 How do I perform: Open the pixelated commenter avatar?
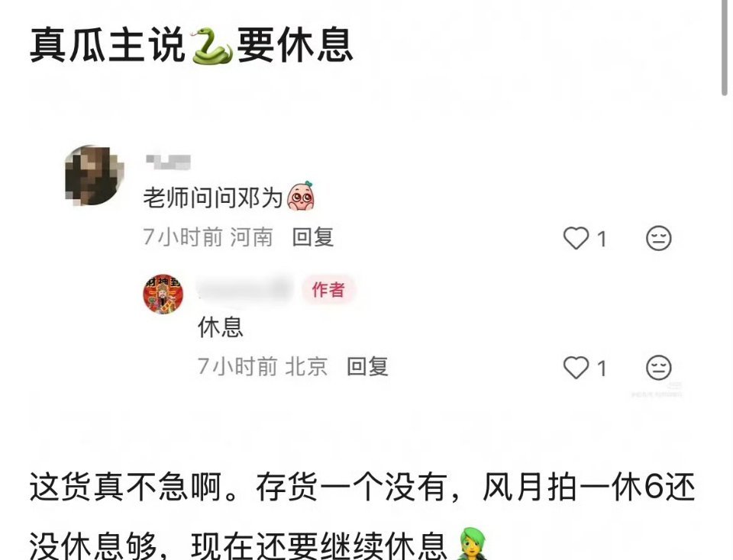click(95, 175)
